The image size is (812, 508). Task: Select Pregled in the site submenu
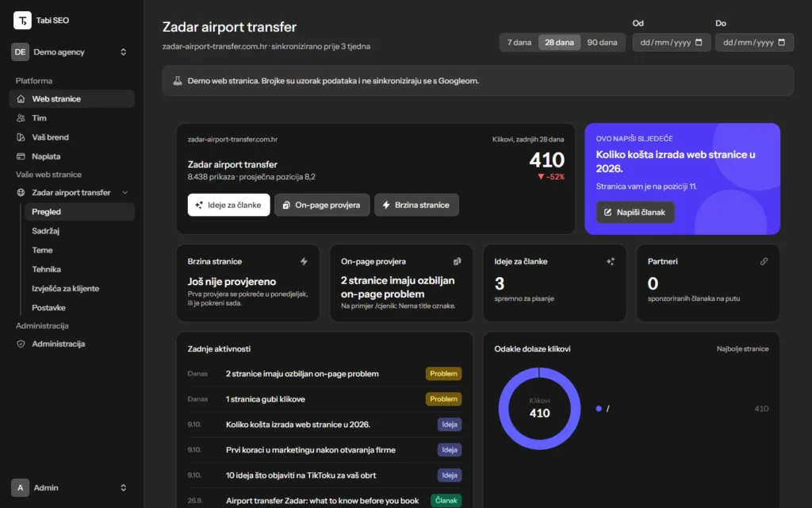(x=80, y=211)
